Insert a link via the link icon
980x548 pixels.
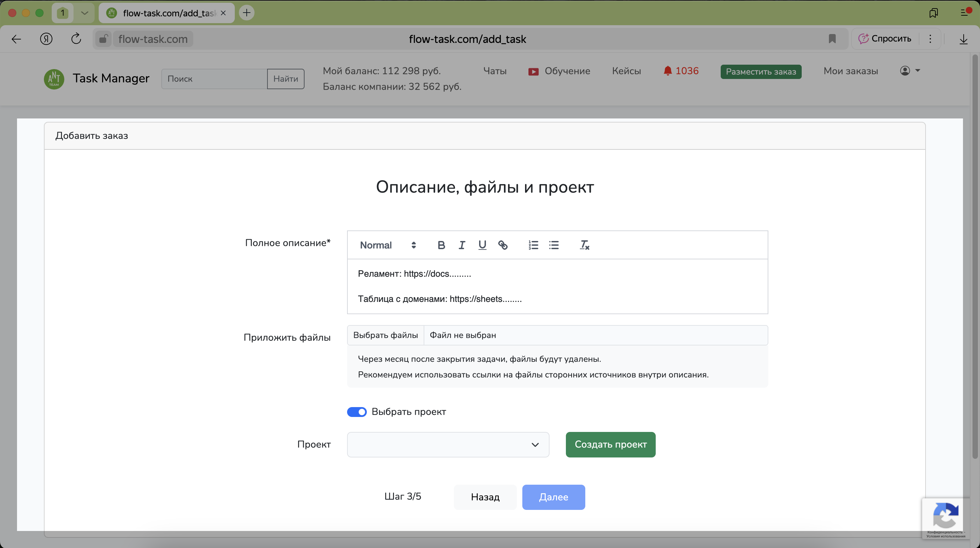coord(503,245)
